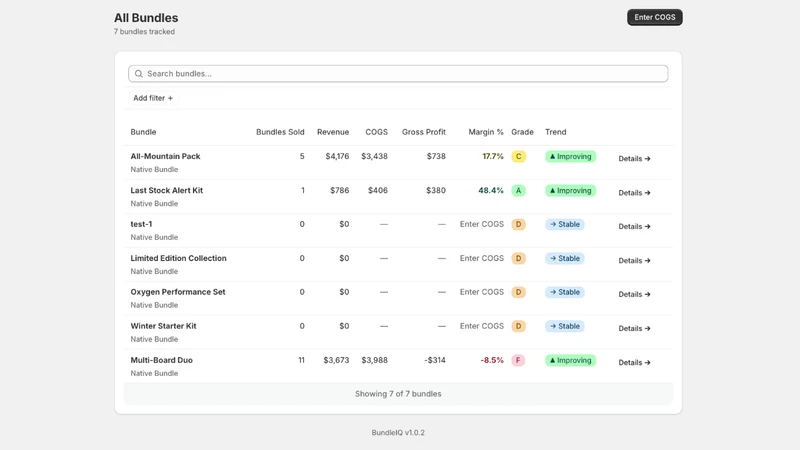Sort by Gross Profit column header
The width and height of the screenshot is (800, 450).
coord(423,132)
